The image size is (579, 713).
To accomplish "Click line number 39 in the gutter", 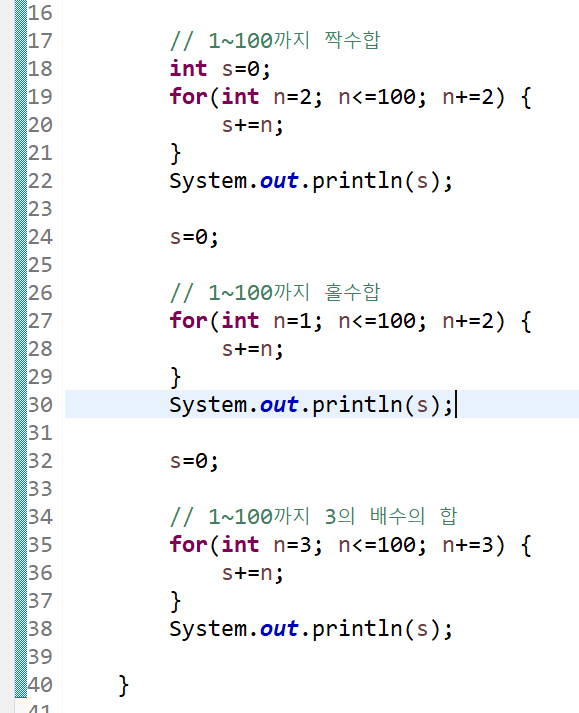I will click(40, 658).
